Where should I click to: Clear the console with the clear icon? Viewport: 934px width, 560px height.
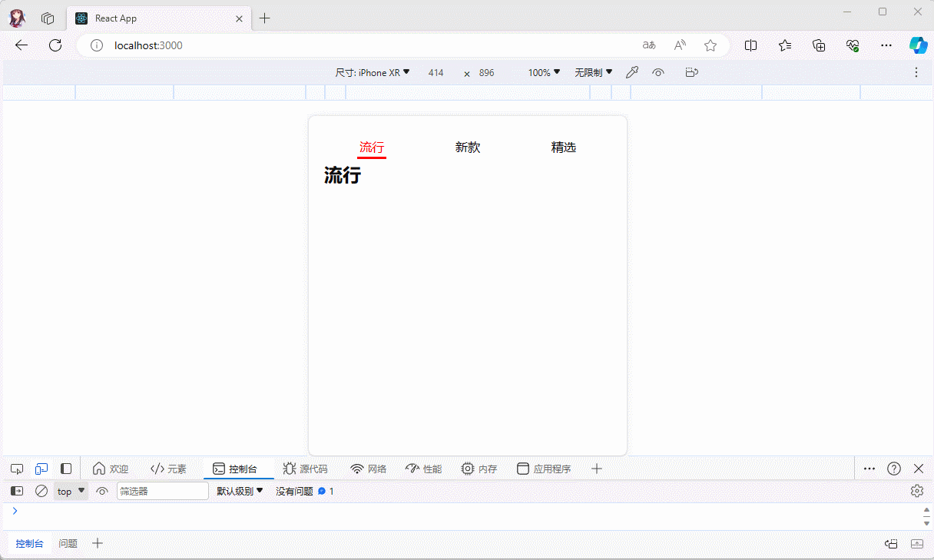click(41, 491)
